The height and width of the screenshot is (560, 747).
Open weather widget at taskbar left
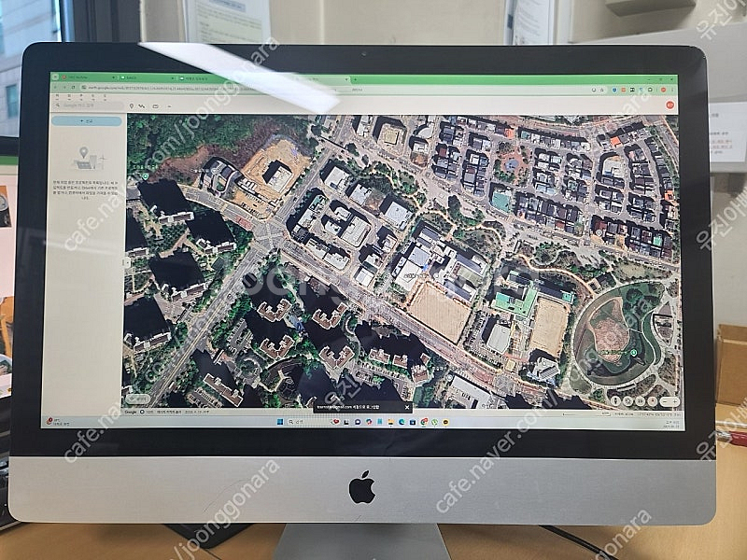(x=57, y=421)
